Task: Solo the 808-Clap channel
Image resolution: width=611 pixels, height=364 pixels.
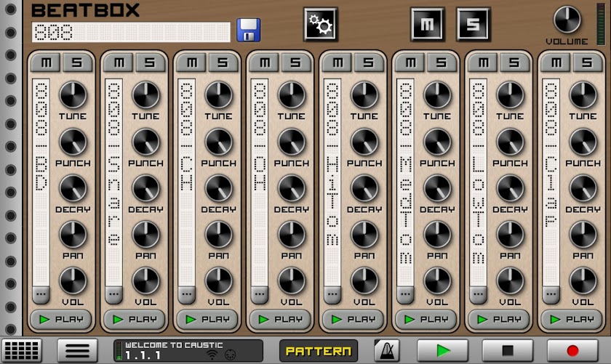Action: (x=587, y=62)
